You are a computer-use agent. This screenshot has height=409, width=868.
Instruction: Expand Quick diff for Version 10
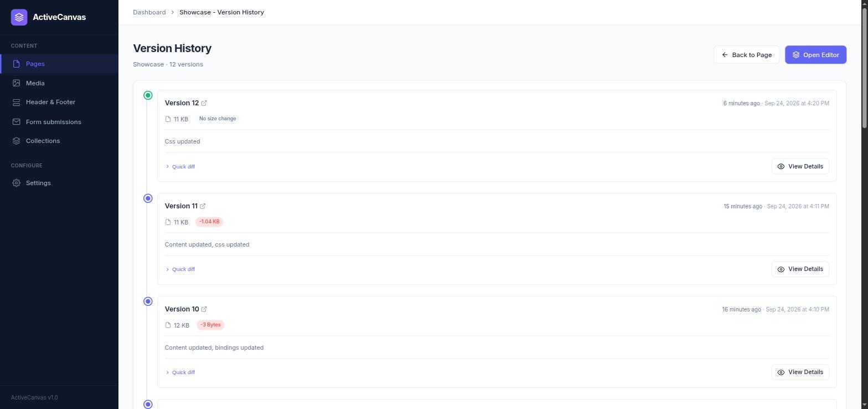click(180, 372)
